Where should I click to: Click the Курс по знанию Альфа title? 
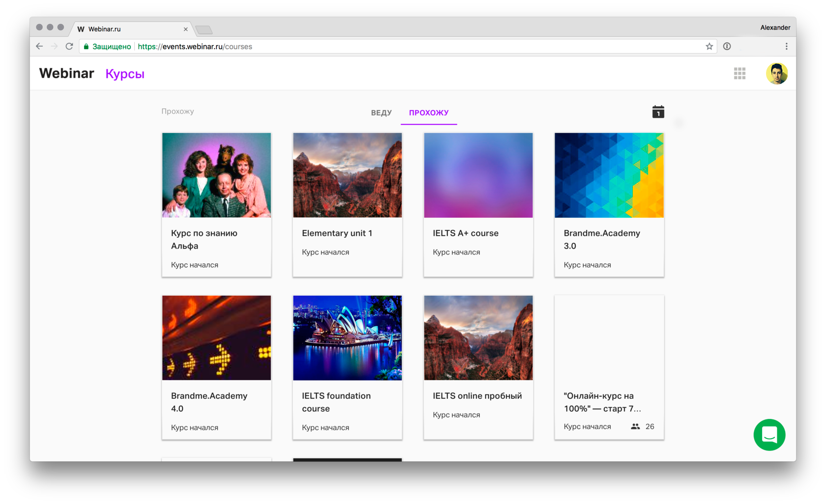(x=204, y=239)
